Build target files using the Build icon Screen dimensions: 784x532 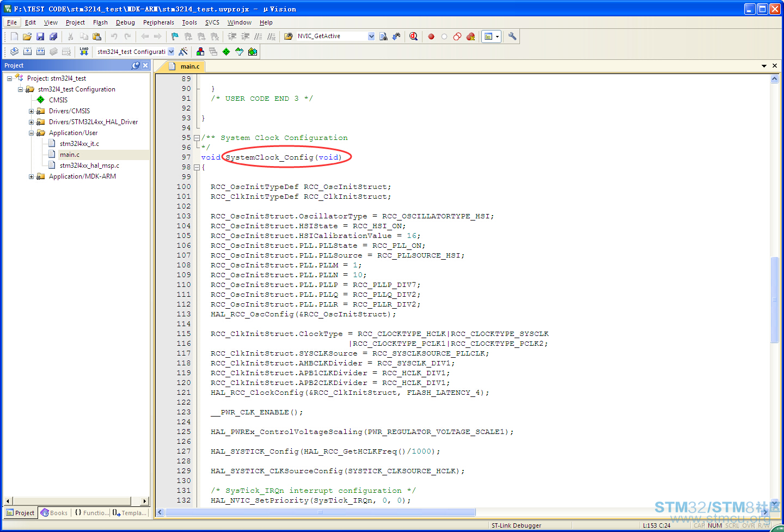coord(27,52)
